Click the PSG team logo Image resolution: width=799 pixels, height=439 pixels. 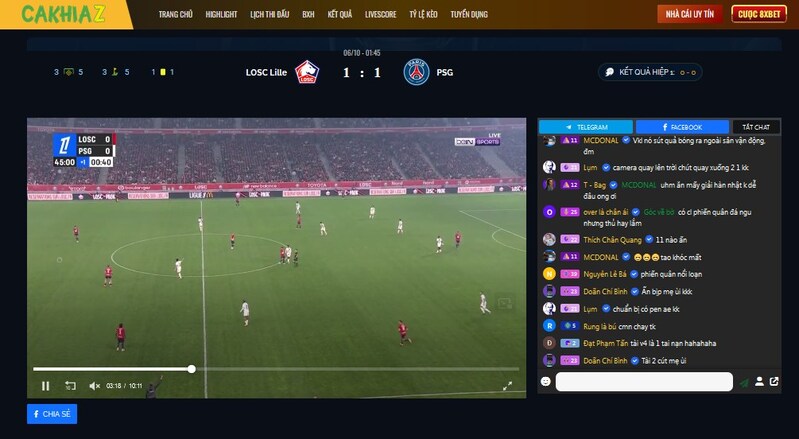tap(416, 72)
